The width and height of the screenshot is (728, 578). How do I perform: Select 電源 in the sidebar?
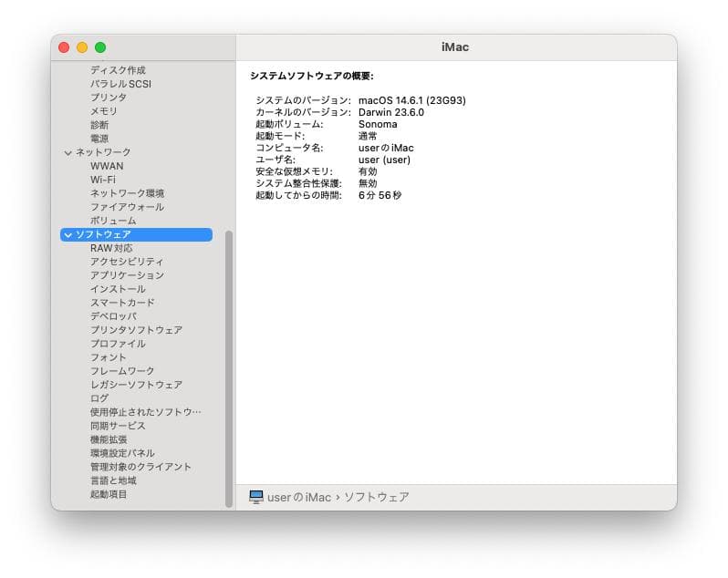[x=99, y=139]
